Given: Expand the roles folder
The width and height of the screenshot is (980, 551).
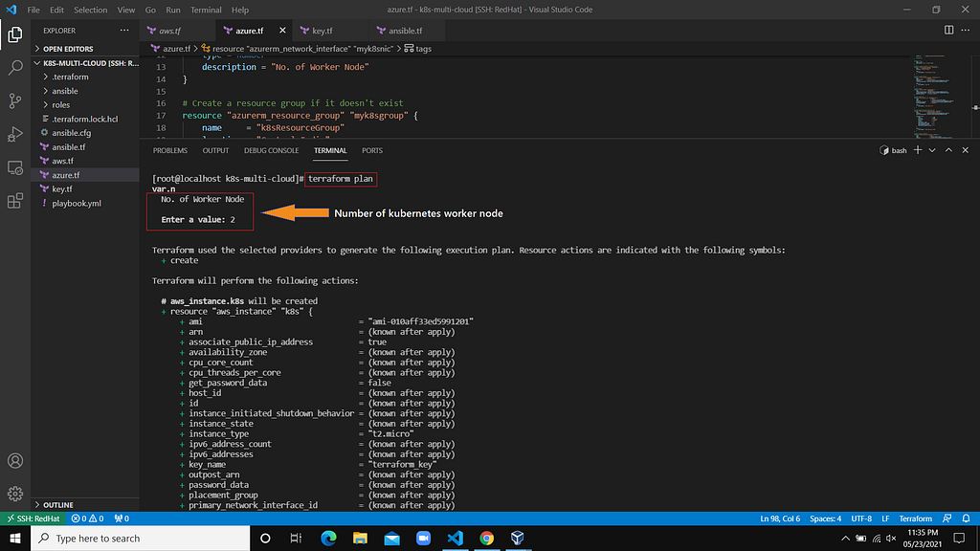Looking at the screenshot, I should point(85,105).
